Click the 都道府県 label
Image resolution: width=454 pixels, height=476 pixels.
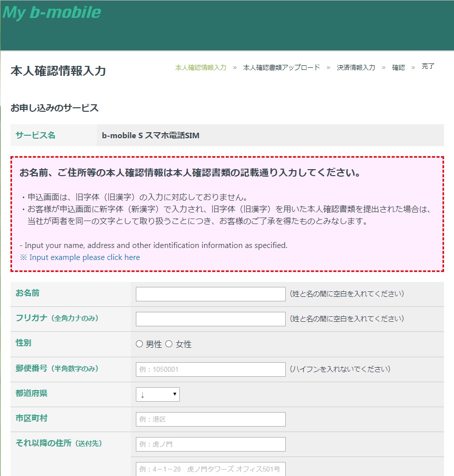(31, 393)
